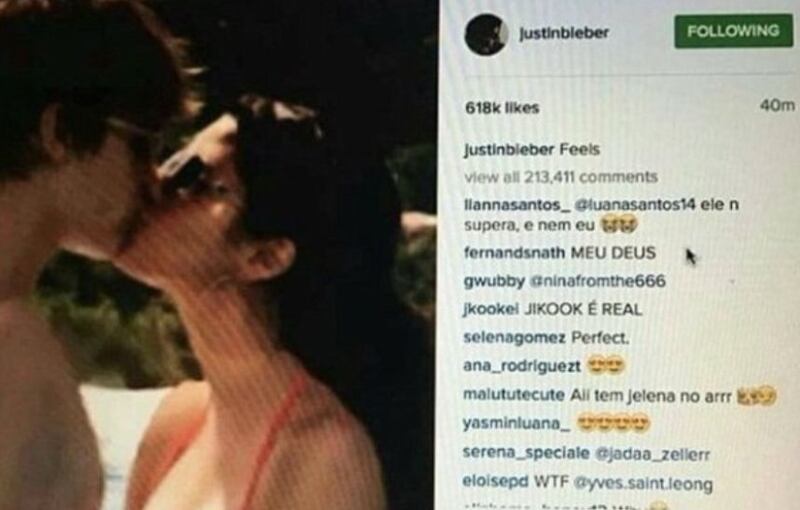Visit malututecute commenter profile
This screenshot has height=510, width=800.
(x=514, y=395)
